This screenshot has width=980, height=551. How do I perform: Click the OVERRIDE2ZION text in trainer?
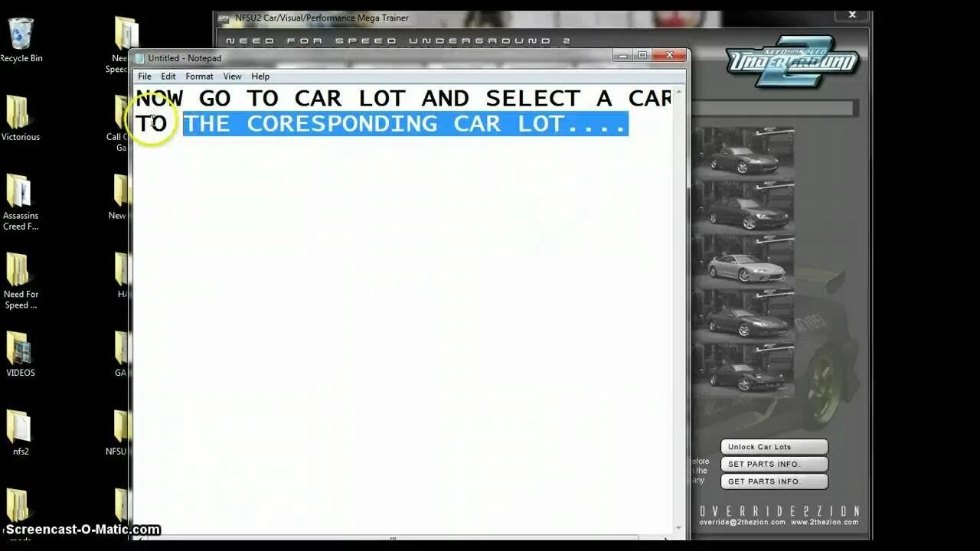pos(779,511)
